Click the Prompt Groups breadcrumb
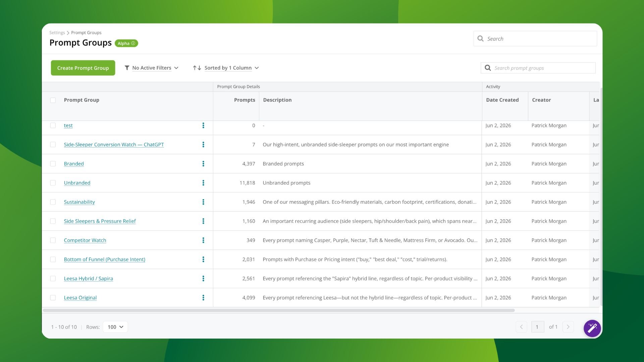The image size is (644, 362). tap(86, 33)
